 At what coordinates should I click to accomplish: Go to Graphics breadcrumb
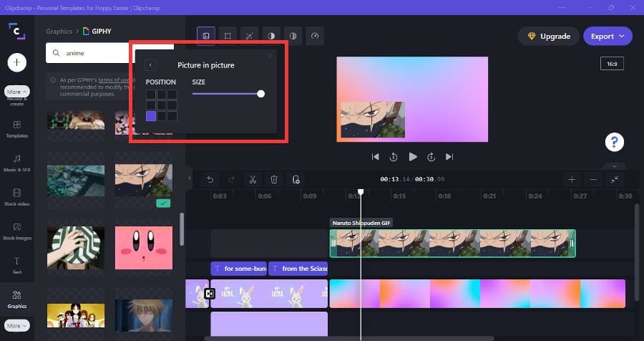[x=59, y=32]
